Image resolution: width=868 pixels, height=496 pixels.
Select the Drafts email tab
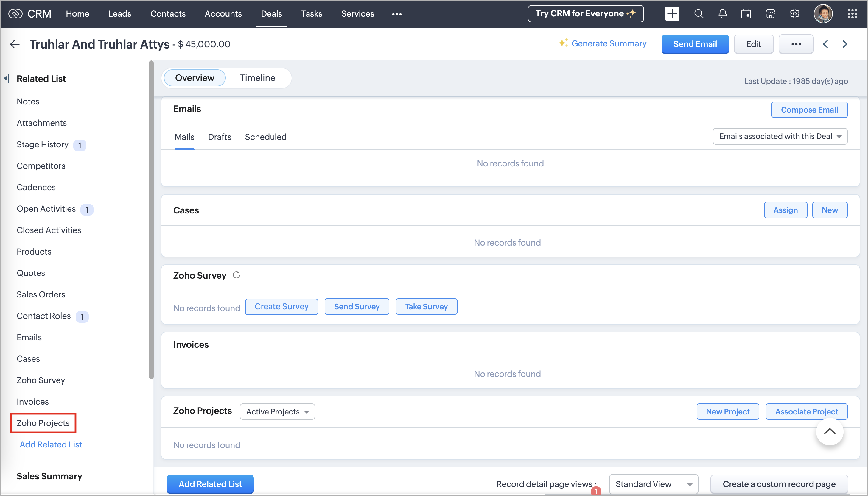[220, 137]
